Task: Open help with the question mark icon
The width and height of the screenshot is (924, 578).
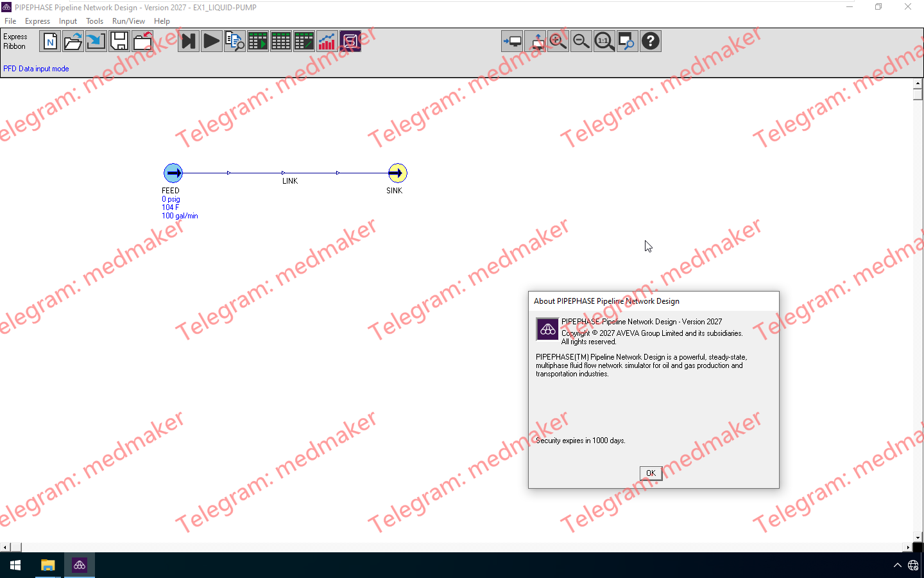Action: (651, 42)
